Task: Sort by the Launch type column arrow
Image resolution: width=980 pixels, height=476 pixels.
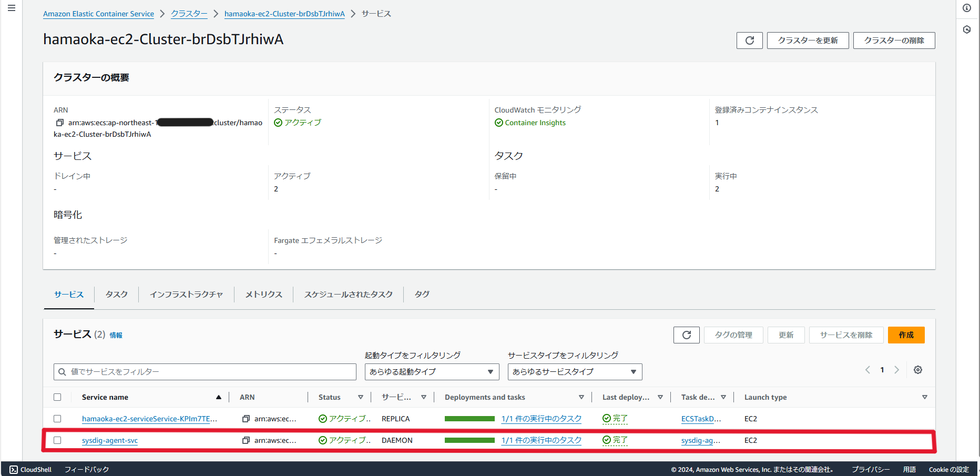Action: 925,397
